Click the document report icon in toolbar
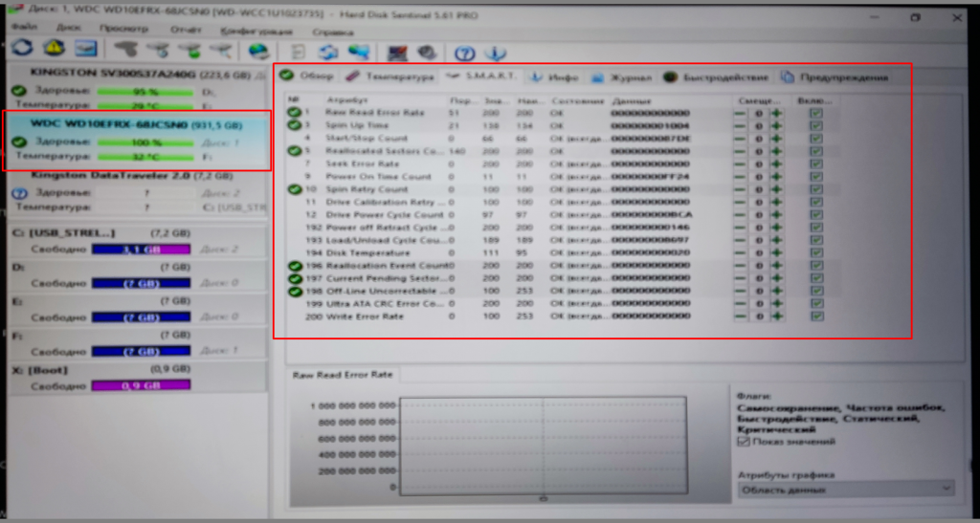980x523 pixels. 299,52
